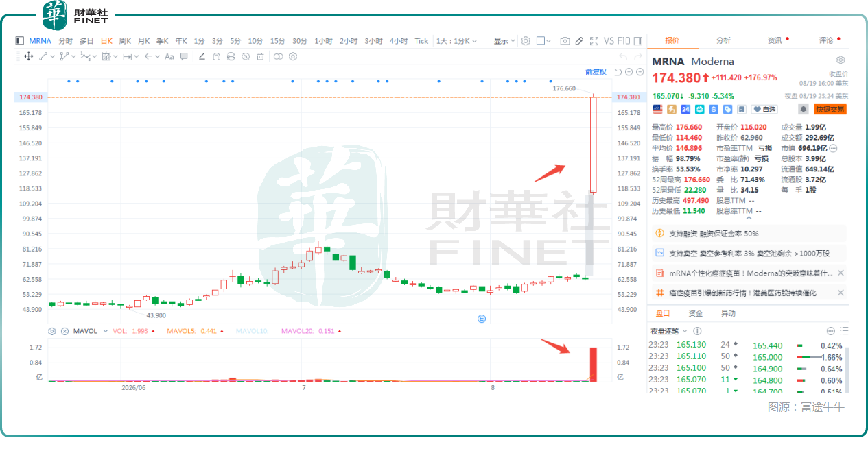
Task: Select the eraser drawing tool
Action: coord(202,56)
